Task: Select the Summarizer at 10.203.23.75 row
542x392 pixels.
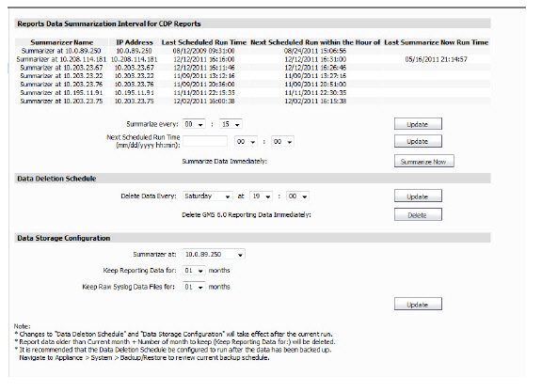Action: (252, 102)
